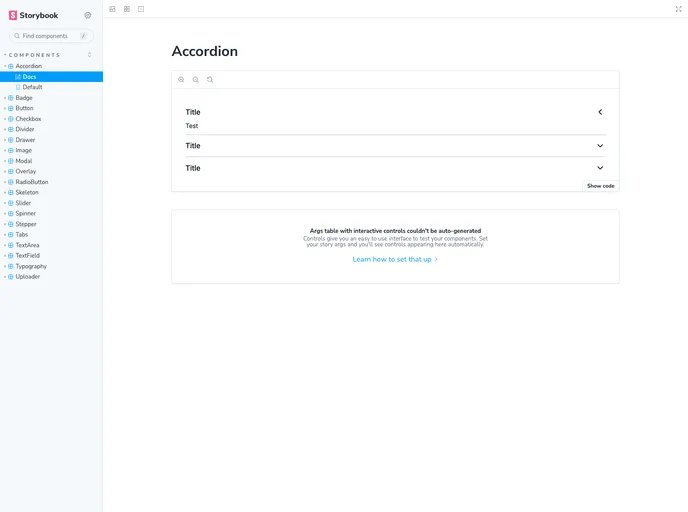This screenshot has width=688, height=512.
Task: Select the Default story under Accordion
Action: coord(32,87)
